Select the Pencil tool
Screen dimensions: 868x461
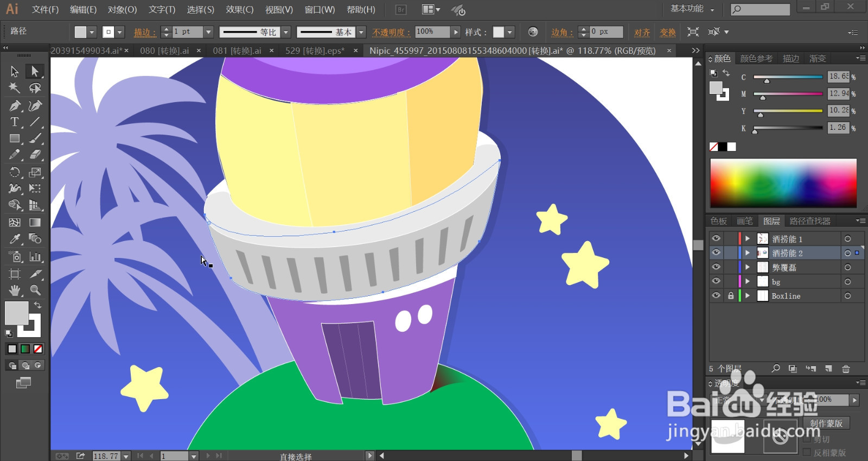coord(15,155)
